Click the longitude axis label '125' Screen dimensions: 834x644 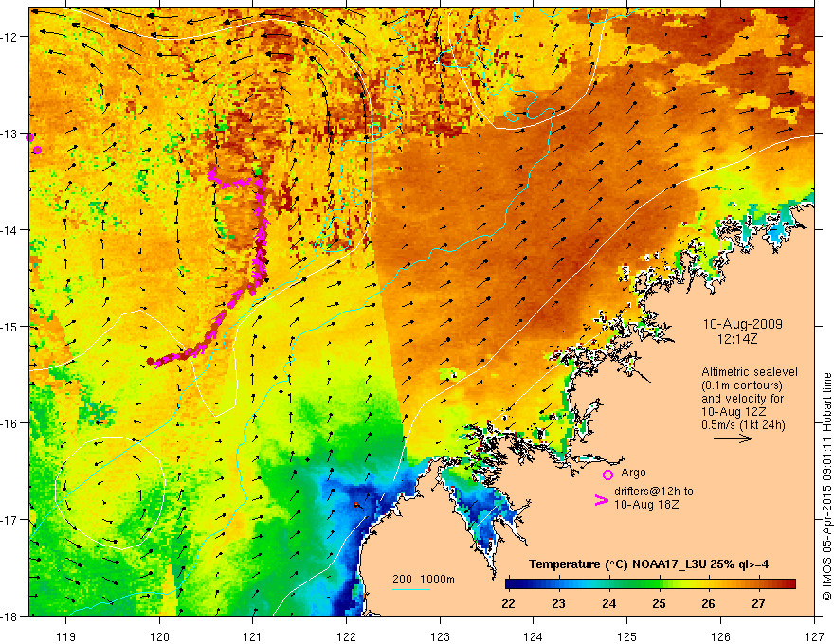627,636
